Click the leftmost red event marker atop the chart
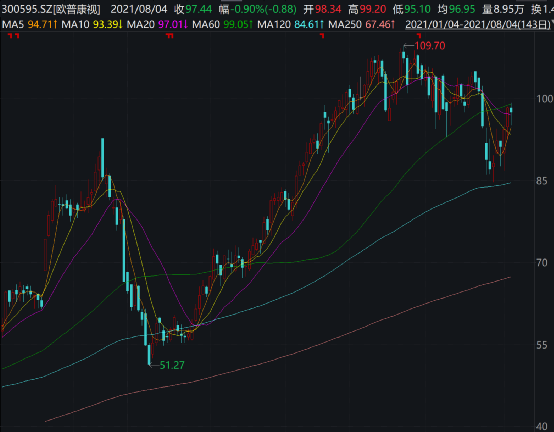This screenshot has height=432, width=554. coord(10,36)
